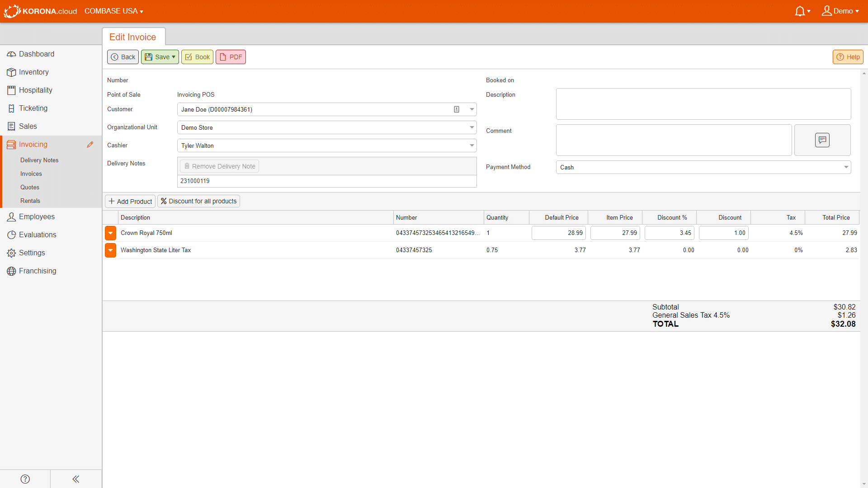This screenshot has height=488, width=868.
Task: Click into the Description text area
Action: tap(703, 104)
